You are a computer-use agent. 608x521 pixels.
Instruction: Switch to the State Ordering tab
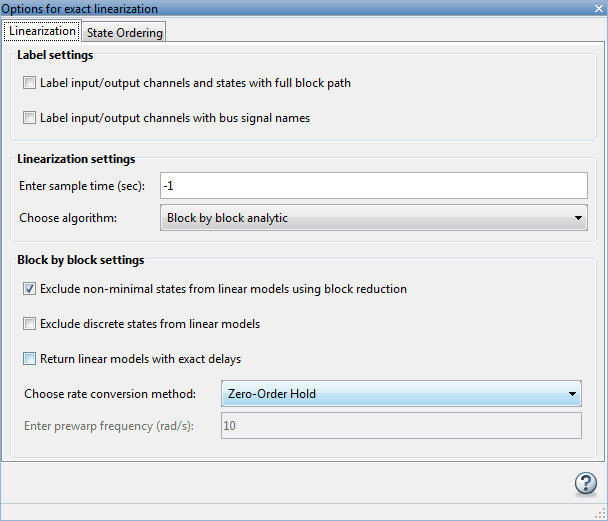click(x=125, y=32)
